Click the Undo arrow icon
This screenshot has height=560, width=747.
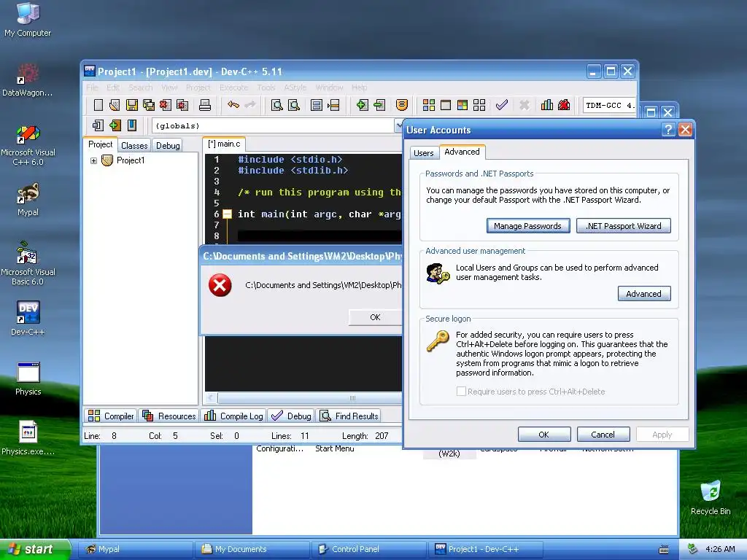tap(233, 105)
